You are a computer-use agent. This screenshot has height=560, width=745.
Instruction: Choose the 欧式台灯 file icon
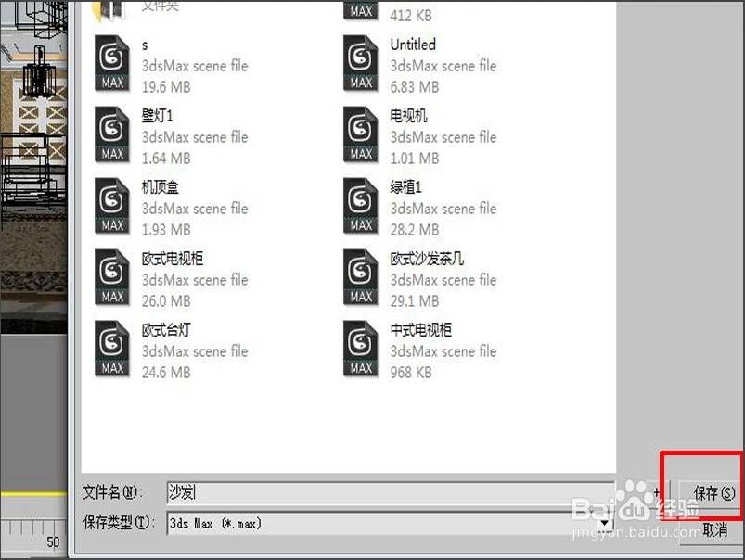click(112, 350)
